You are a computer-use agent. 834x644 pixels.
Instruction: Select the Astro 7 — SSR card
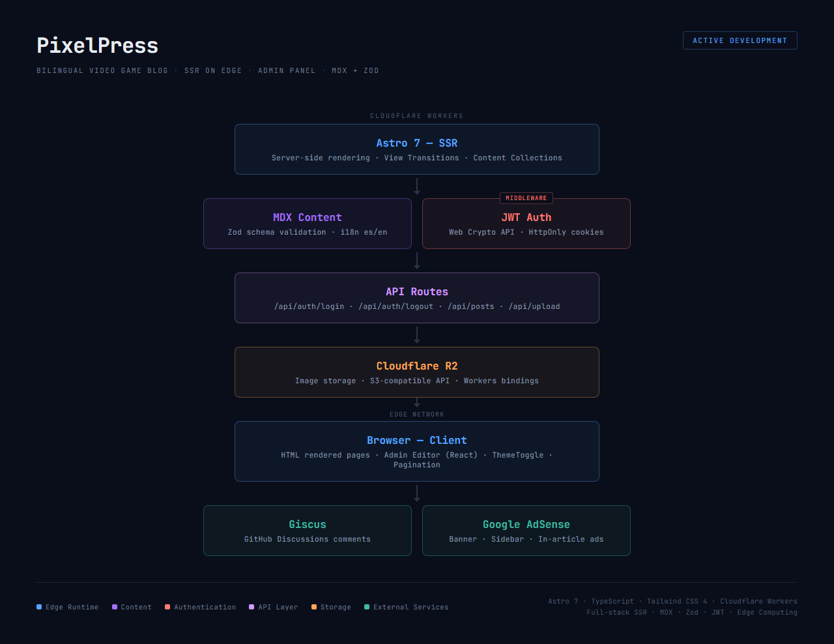tap(417, 149)
